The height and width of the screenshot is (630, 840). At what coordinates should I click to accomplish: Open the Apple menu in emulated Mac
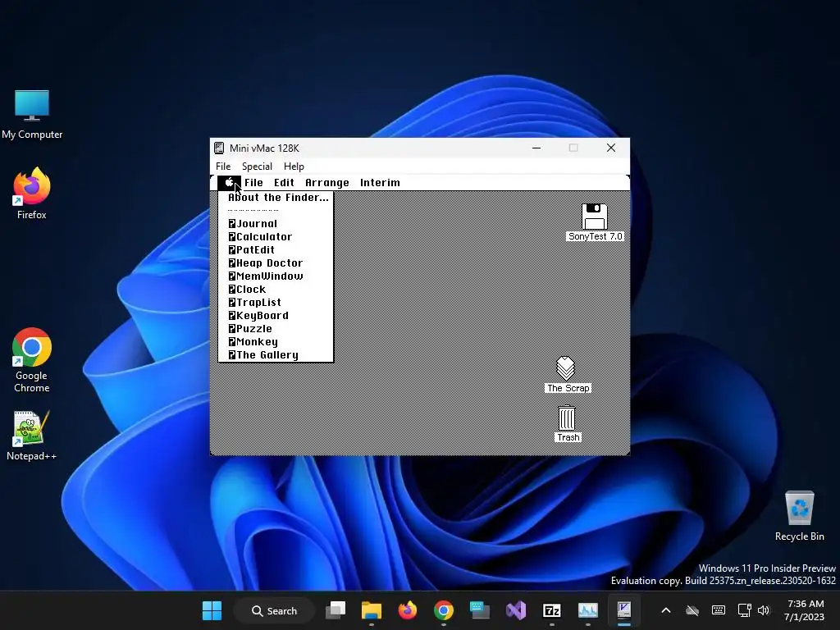(229, 183)
